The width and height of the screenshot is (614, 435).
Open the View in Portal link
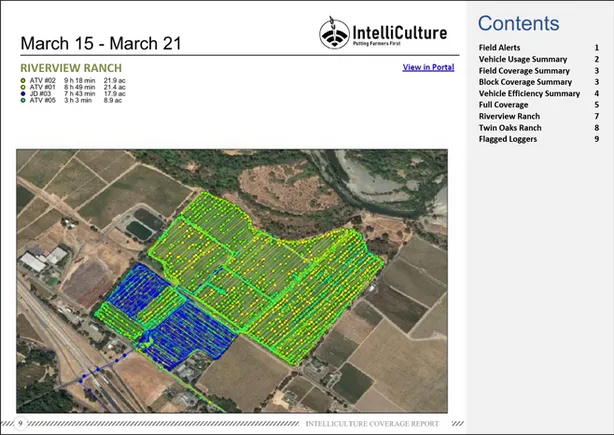point(428,67)
